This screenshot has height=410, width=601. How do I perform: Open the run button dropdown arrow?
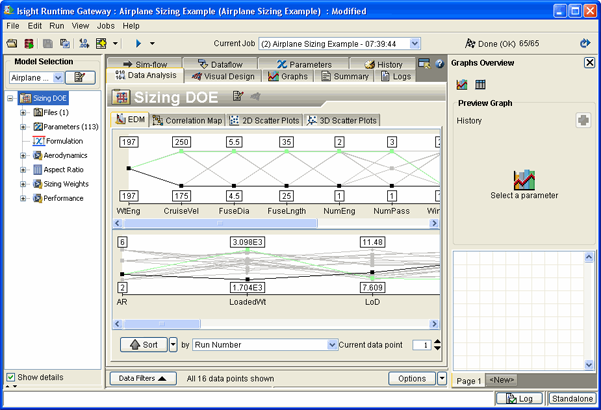(x=152, y=44)
